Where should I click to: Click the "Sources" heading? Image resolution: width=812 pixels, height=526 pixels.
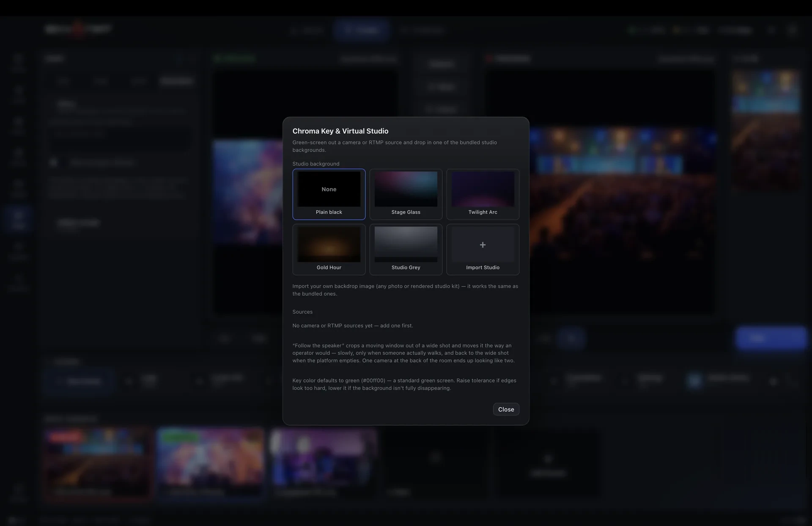[x=302, y=312]
